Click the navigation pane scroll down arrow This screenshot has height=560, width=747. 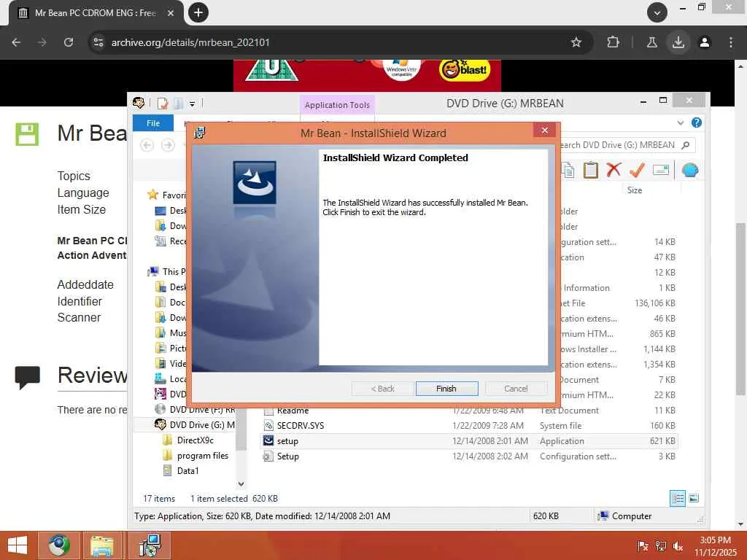241,484
